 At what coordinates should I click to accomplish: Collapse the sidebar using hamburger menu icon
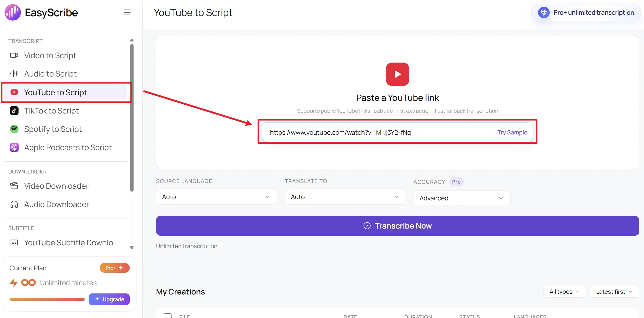click(x=127, y=12)
